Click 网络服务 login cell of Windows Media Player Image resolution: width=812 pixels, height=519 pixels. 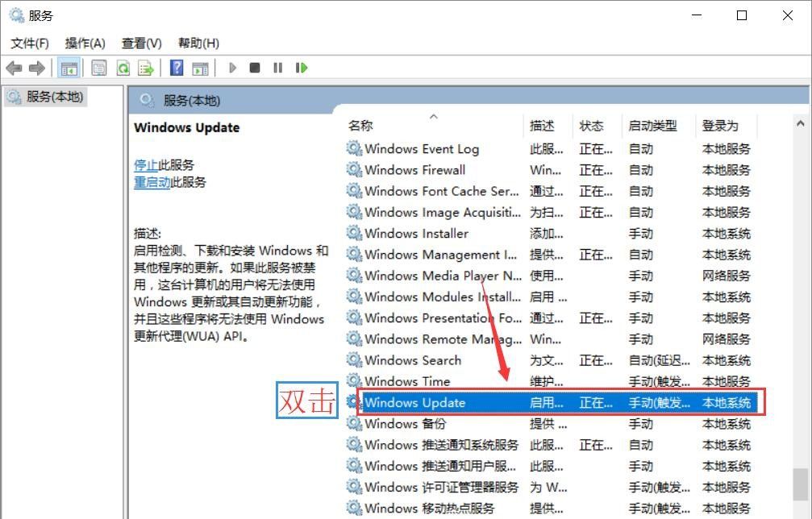[x=726, y=276]
